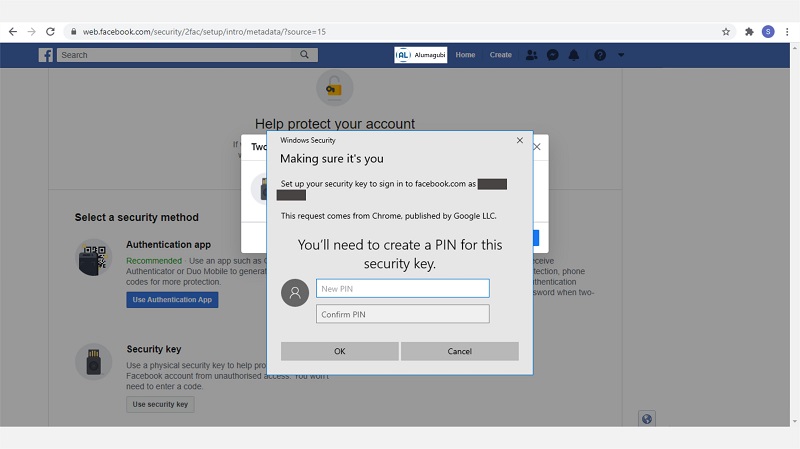This screenshot has height=449, width=800.
Task: Reload the page with the refresh icon
Action: tap(50, 32)
